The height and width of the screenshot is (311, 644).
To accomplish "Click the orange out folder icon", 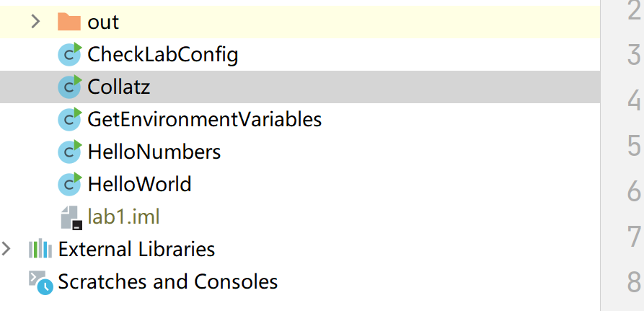I will coord(69,22).
